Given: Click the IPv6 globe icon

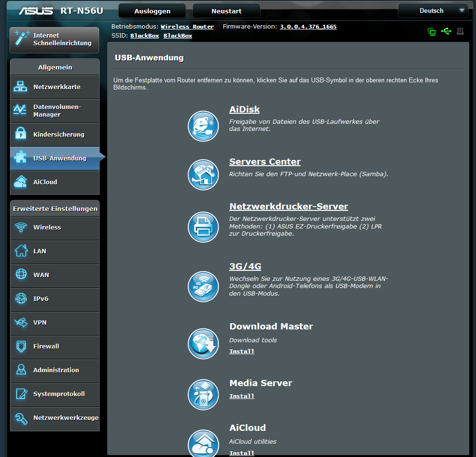Looking at the screenshot, I should [x=21, y=298].
